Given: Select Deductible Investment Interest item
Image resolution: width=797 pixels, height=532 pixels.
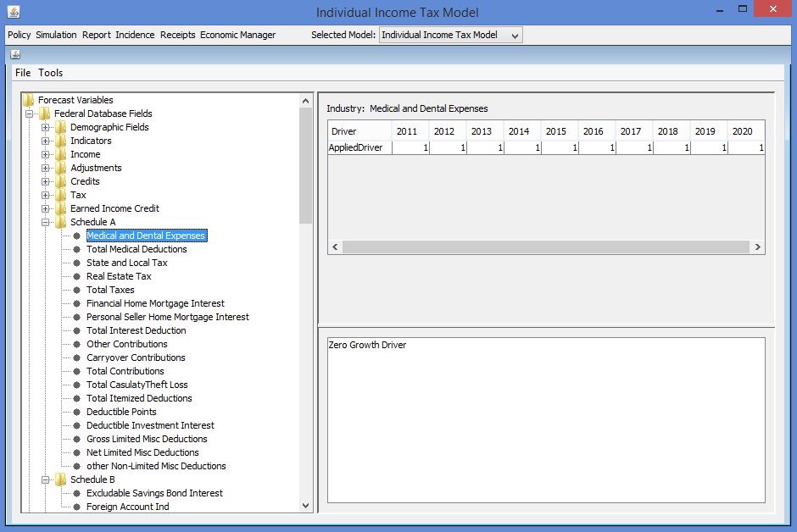Looking at the screenshot, I should [150, 425].
